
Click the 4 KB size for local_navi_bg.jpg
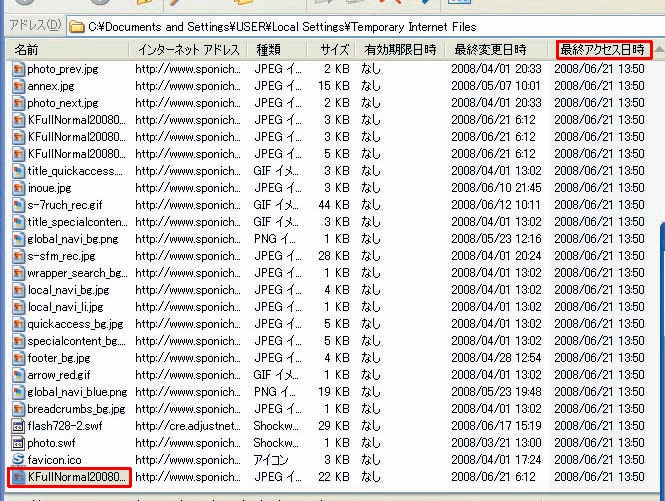tap(337, 290)
